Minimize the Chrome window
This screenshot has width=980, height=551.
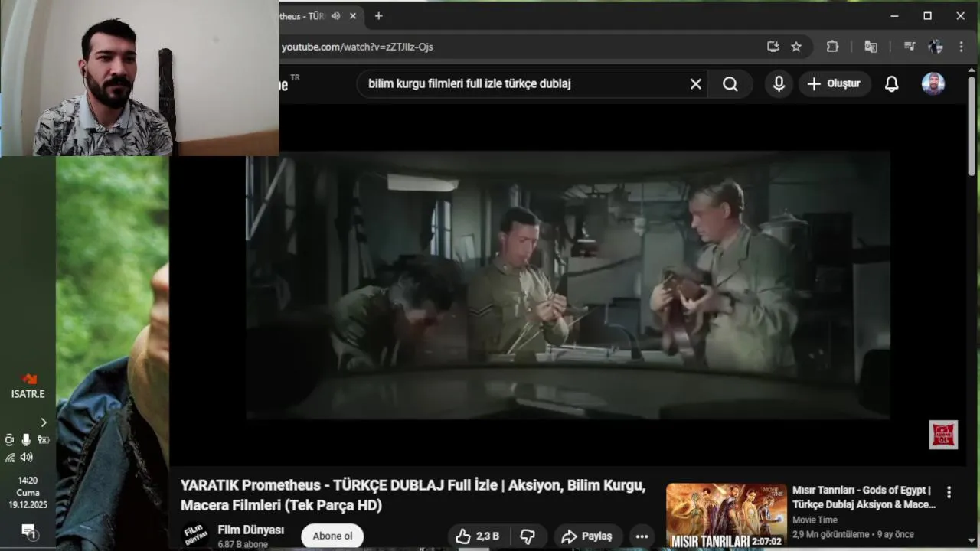[894, 16]
